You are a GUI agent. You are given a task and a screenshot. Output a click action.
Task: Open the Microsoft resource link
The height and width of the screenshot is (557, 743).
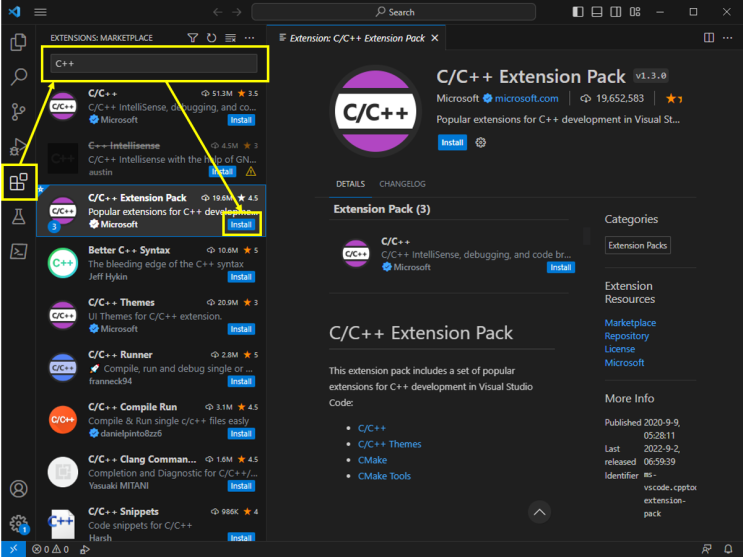[x=624, y=363]
